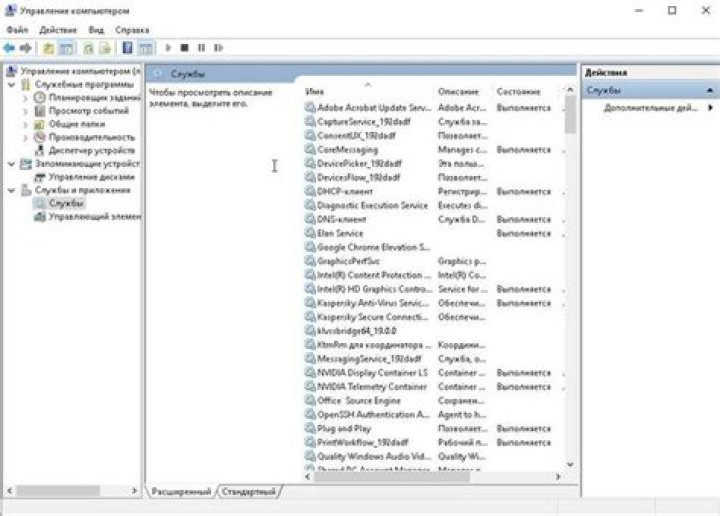The height and width of the screenshot is (516, 720).
Task: Collapse the Служебные программы tree node
Action: click(12, 85)
